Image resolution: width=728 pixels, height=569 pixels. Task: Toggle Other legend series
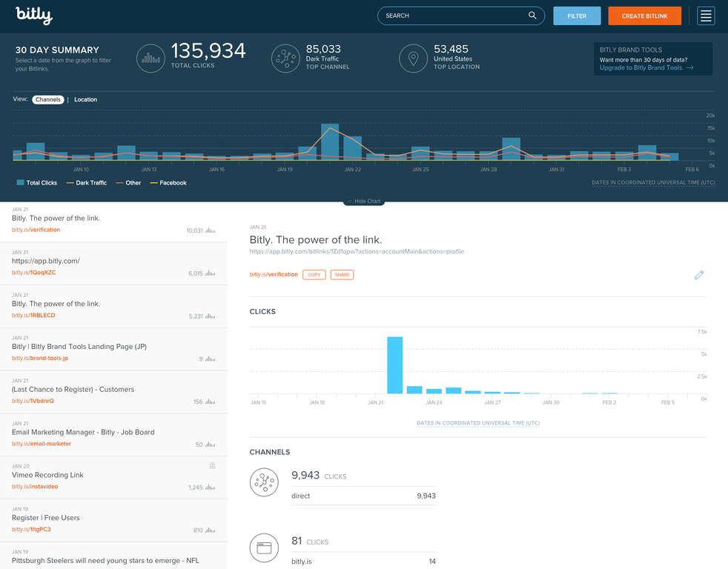pyautogui.click(x=128, y=183)
